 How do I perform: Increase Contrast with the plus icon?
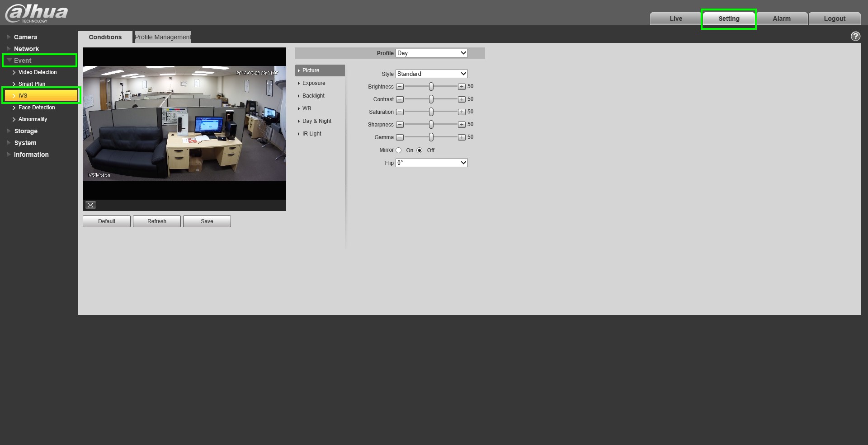point(462,99)
